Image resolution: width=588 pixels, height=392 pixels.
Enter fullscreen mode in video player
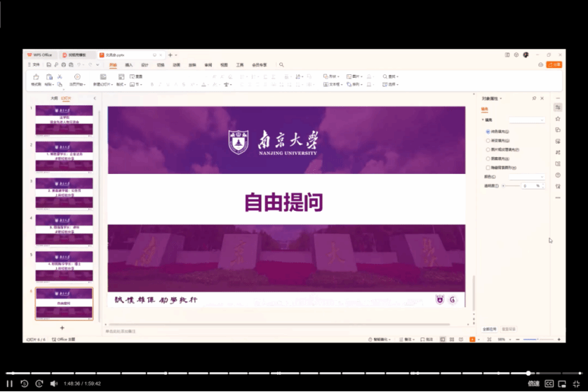tap(576, 384)
